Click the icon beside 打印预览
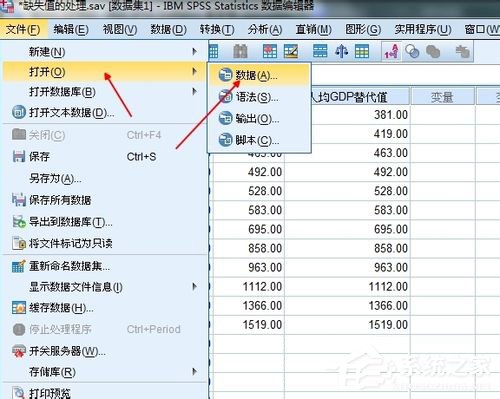Image resolution: width=500 pixels, height=399 pixels. [x=19, y=393]
